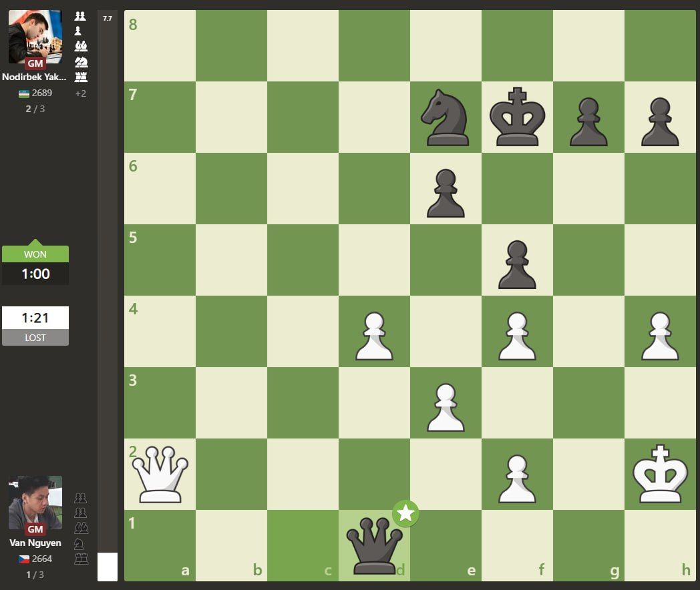
Task: Select the black king on f7
Action: point(517,117)
